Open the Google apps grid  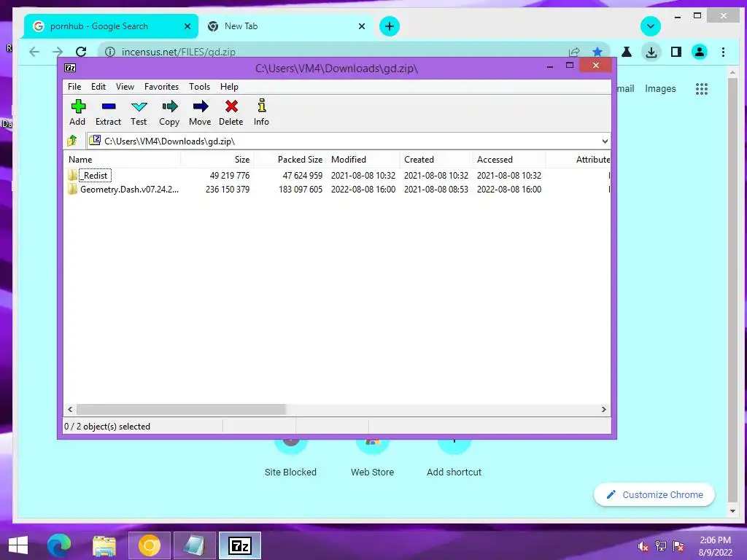pos(701,88)
